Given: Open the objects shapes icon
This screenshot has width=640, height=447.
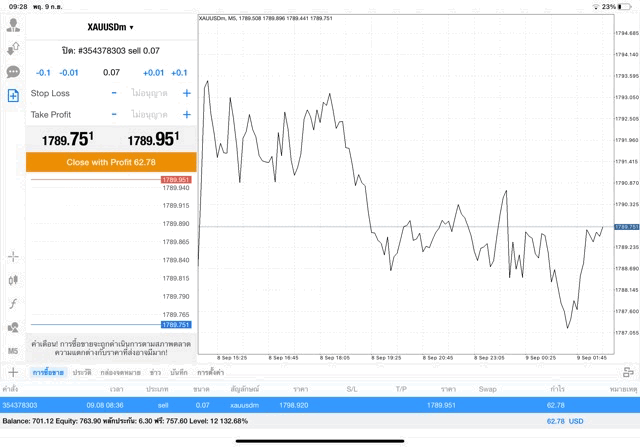Looking at the screenshot, I should [13, 327].
